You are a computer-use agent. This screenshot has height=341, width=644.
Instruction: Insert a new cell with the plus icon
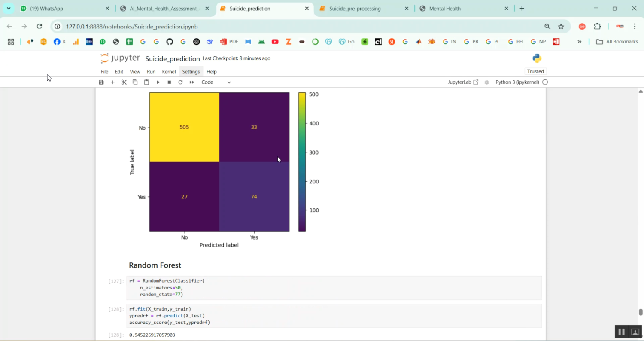click(112, 82)
